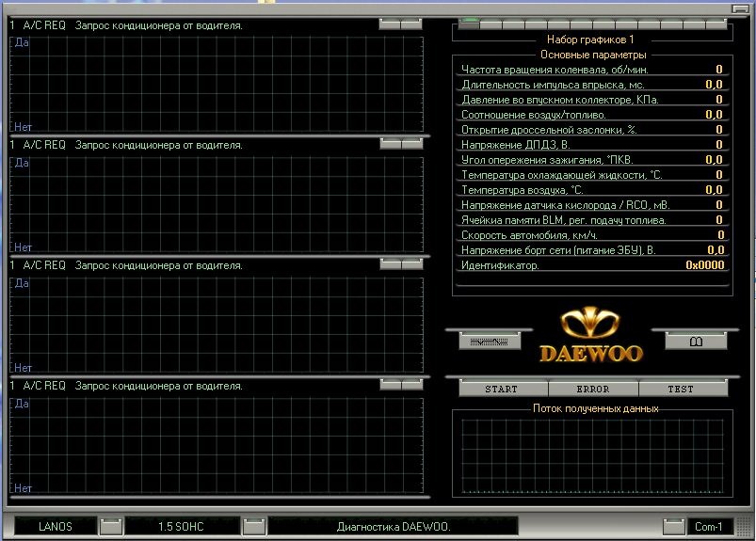Select the last graph set tab on the right
The width and height of the screenshot is (756, 541).
(x=716, y=24)
